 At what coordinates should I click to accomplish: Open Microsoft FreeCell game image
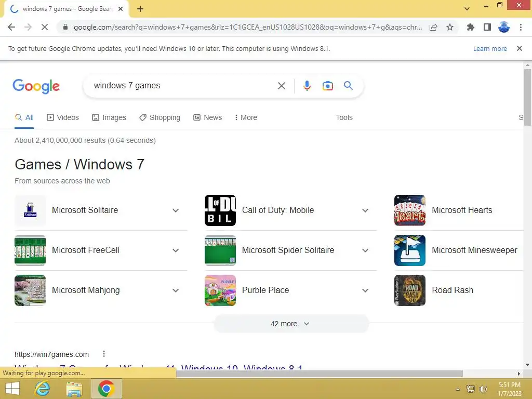point(30,250)
